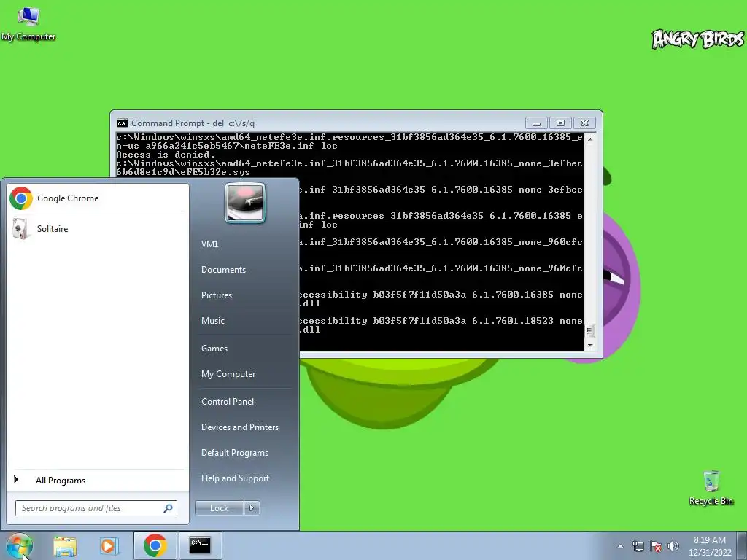Open Windows Explorer from the taskbar
Screen dimensions: 747x560
pos(65,545)
